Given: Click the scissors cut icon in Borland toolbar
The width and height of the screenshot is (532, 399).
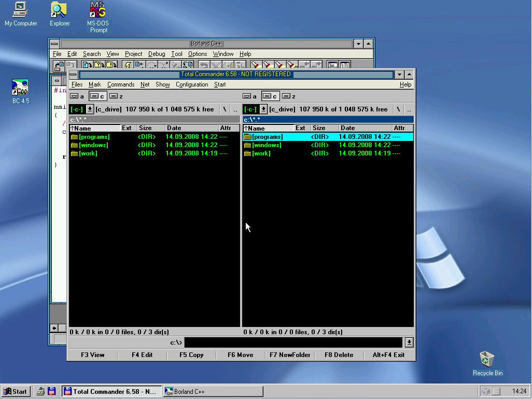Looking at the screenshot, I should pos(216,65).
